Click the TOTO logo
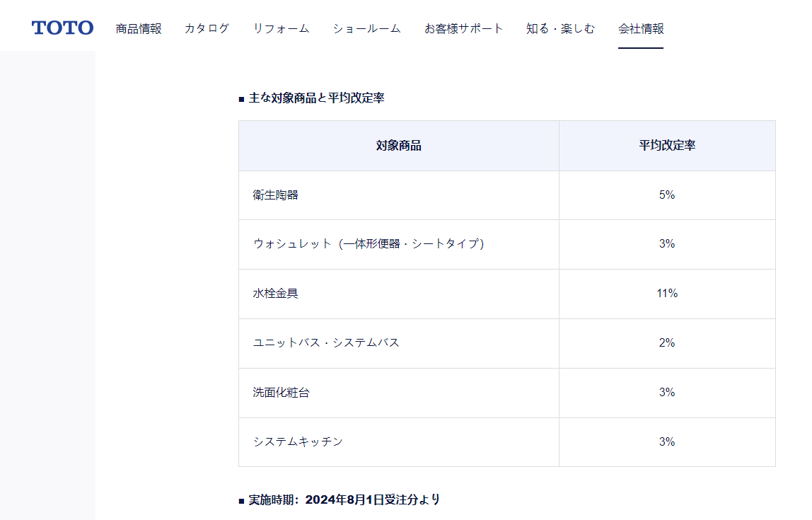Viewport: 812px width, 520px height. 62,28
